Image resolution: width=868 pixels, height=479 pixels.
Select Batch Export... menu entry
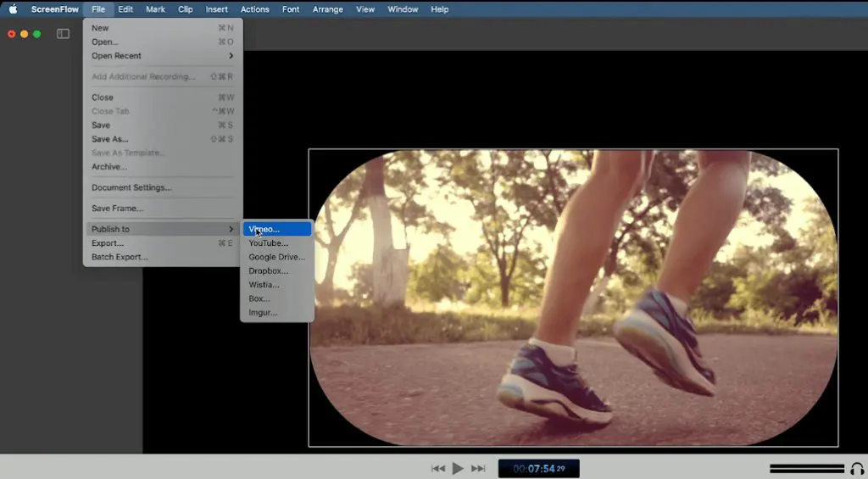tap(163, 257)
